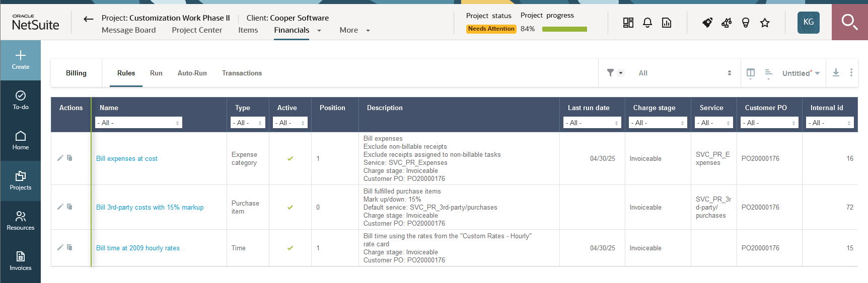
Task: Open global search magnifier
Action: [x=850, y=22]
